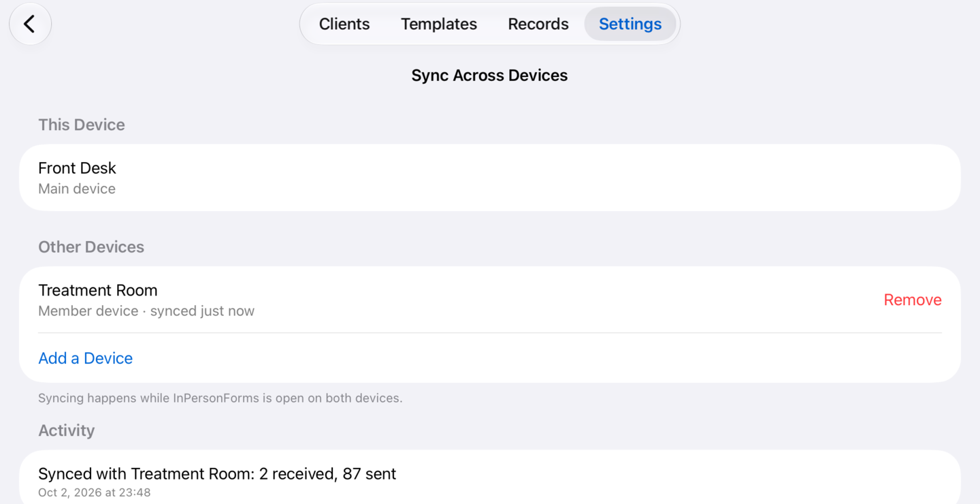Click the This Device section header
Viewport: 980px width, 504px height.
(x=82, y=125)
